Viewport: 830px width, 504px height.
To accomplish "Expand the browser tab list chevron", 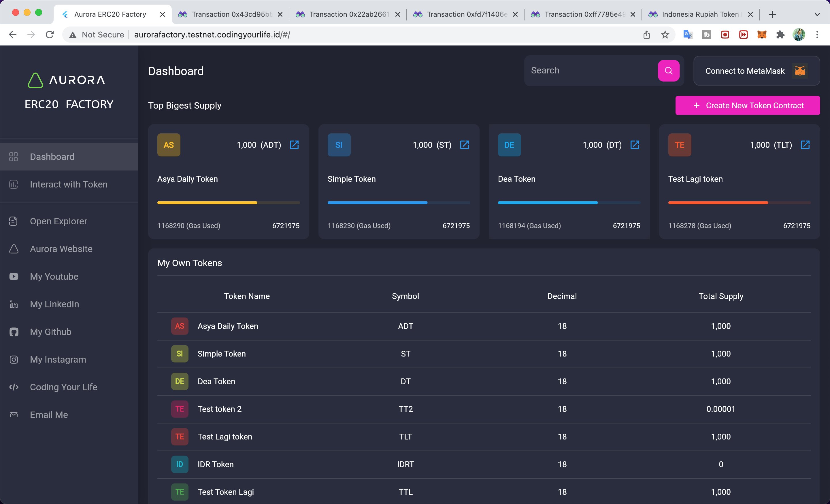I will click(x=817, y=14).
